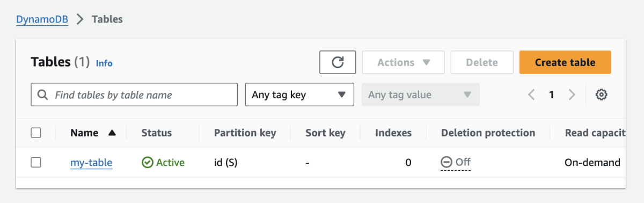The height and width of the screenshot is (203, 644).
Task: Focus the Find tables by name field
Action: coord(134,95)
